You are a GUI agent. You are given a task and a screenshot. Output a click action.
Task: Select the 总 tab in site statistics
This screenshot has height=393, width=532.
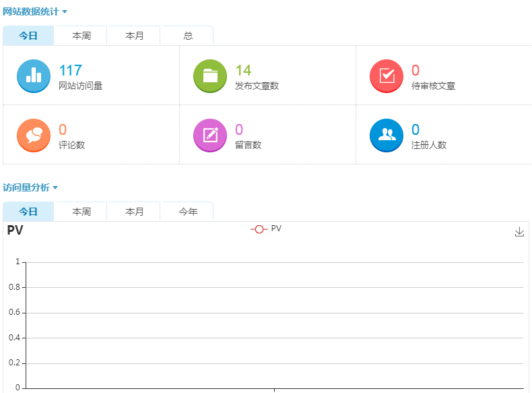click(x=188, y=36)
